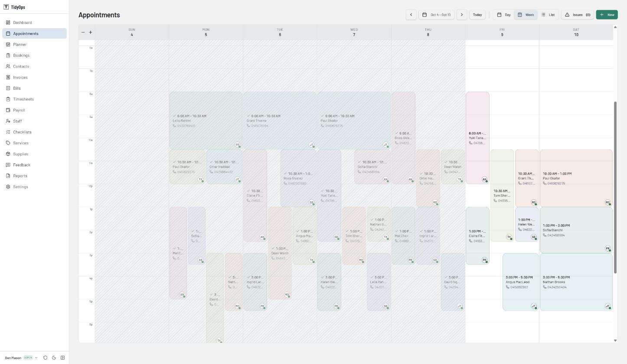Open Tom Sher… 10:30 AM Friday appointment
Viewport: 627px width, 364px height.
(x=502, y=195)
